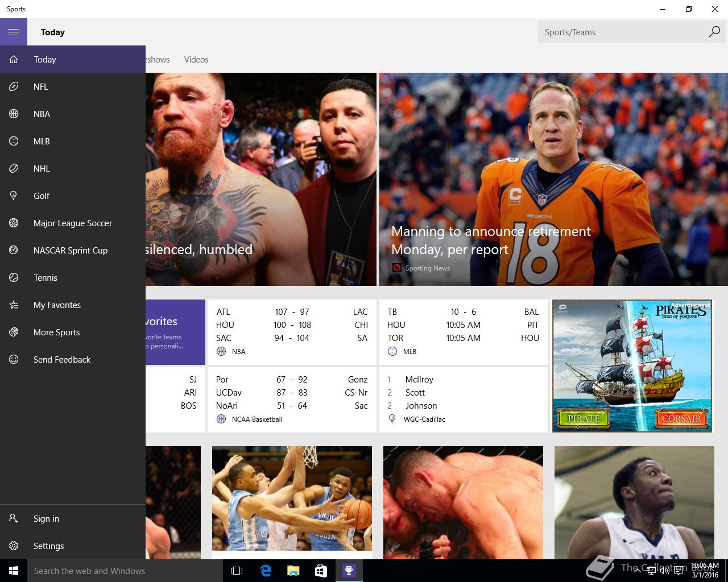Viewport: 728px width, 582px height.
Task: Click the Golf icon in sidebar
Action: [x=14, y=196]
